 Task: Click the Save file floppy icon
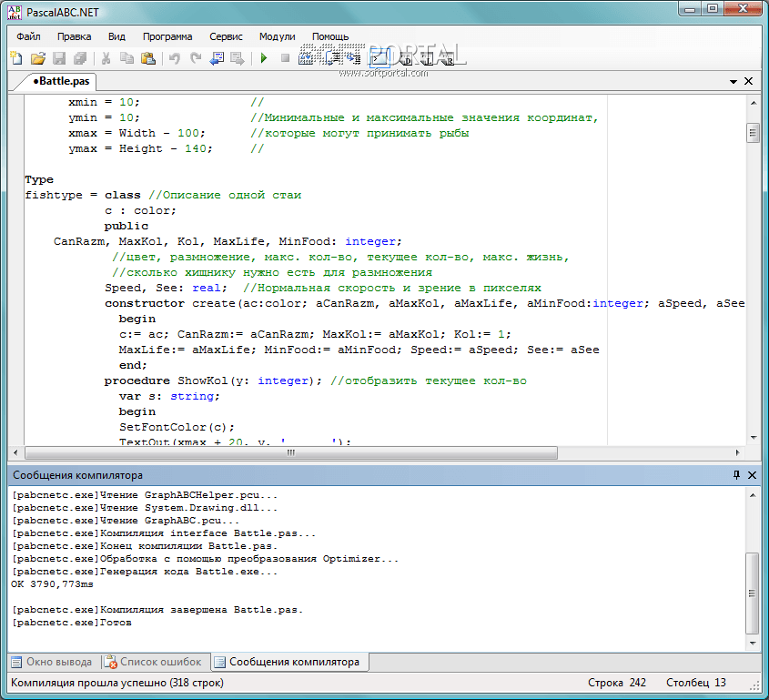click(x=59, y=58)
